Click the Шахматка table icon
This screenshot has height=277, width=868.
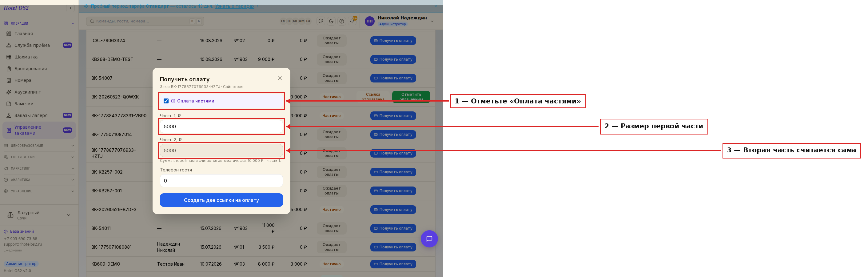point(9,57)
